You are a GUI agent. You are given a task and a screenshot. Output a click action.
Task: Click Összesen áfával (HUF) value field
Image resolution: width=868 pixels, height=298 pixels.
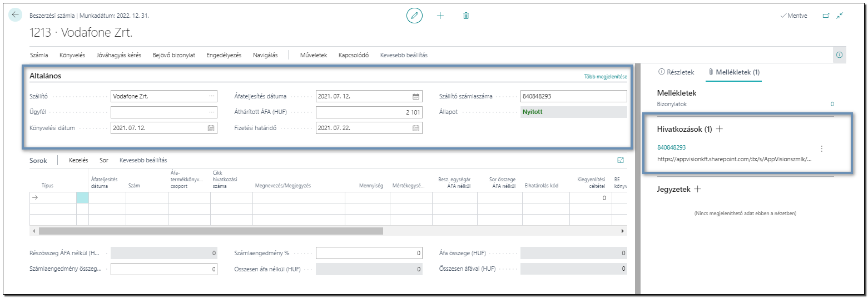click(x=574, y=269)
